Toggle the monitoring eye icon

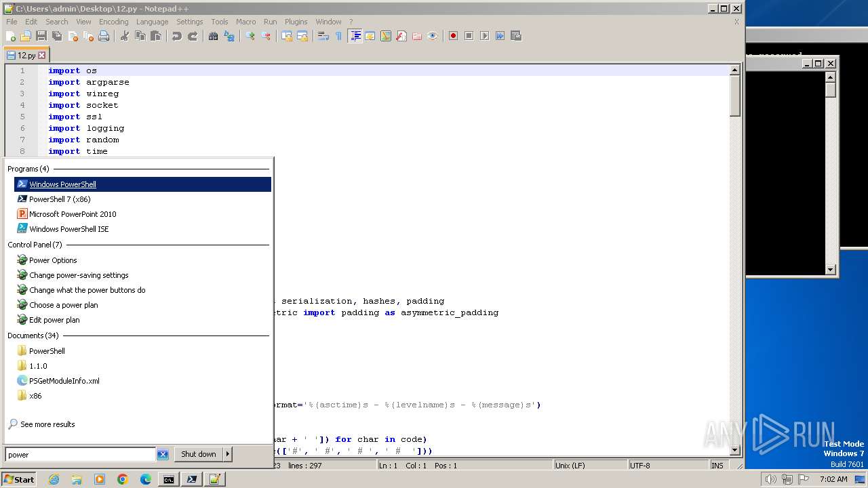click(x=433, y=36)
